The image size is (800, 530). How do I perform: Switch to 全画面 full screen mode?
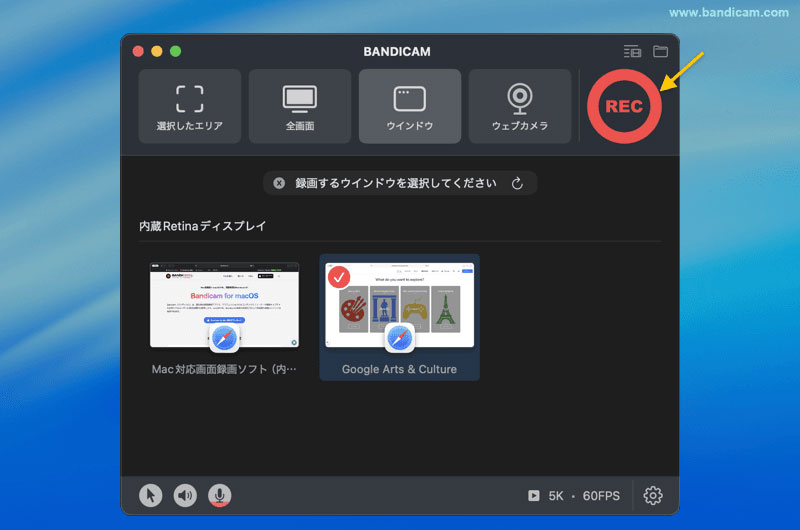tap(300, 106)
